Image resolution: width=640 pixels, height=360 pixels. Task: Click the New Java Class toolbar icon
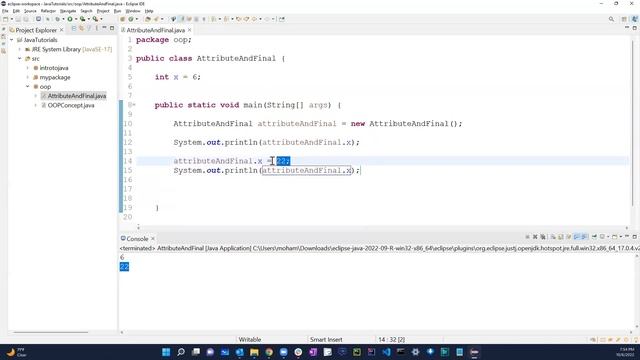click(131, 19)
